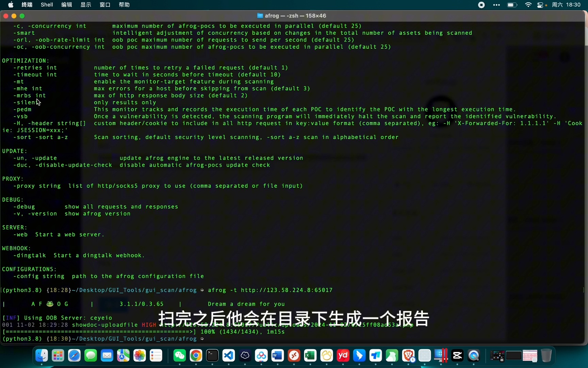Click the '-proxy string' option text

[37, 186]
